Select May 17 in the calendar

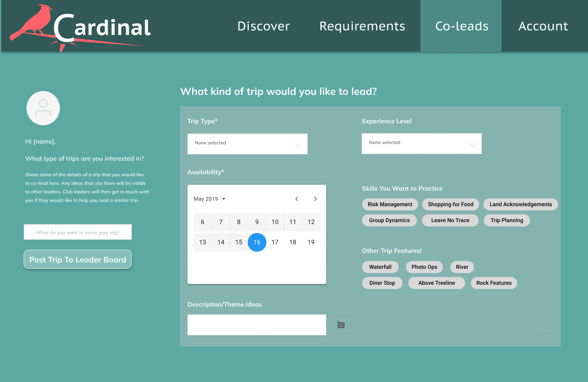tap(275, 242)
